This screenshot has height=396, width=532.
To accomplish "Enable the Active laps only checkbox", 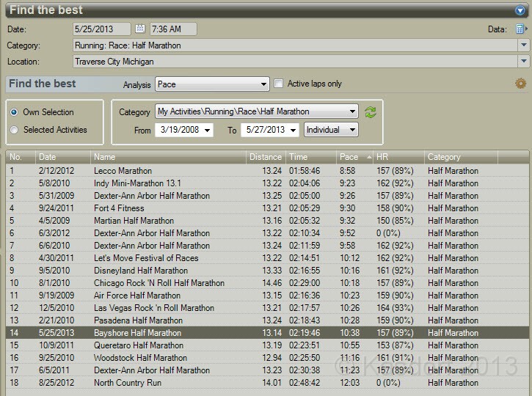I will (x=279, y=84).
